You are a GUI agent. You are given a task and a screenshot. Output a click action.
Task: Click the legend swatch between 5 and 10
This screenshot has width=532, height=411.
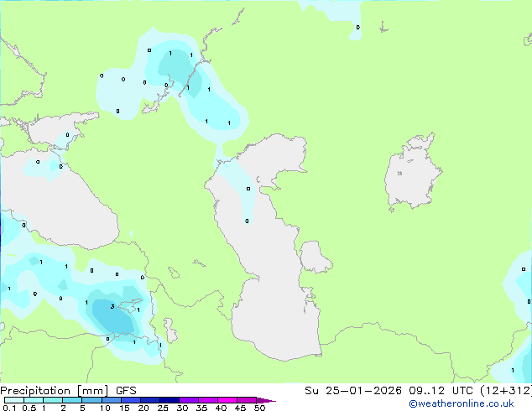[x=91, y=400]
